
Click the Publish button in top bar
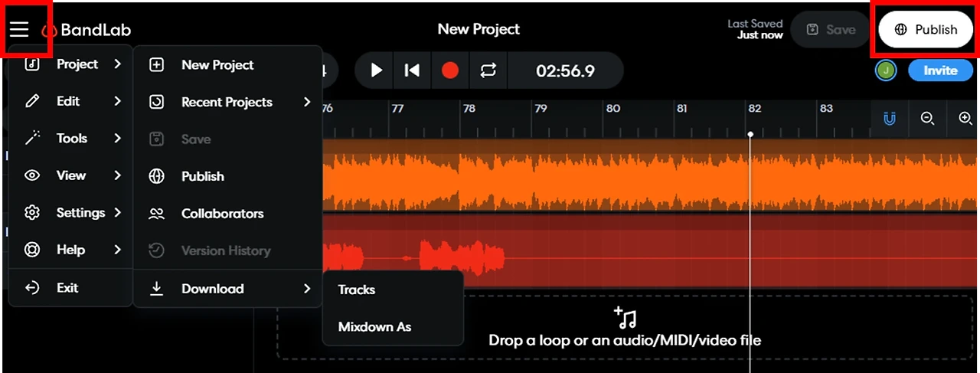pos(926,30)
